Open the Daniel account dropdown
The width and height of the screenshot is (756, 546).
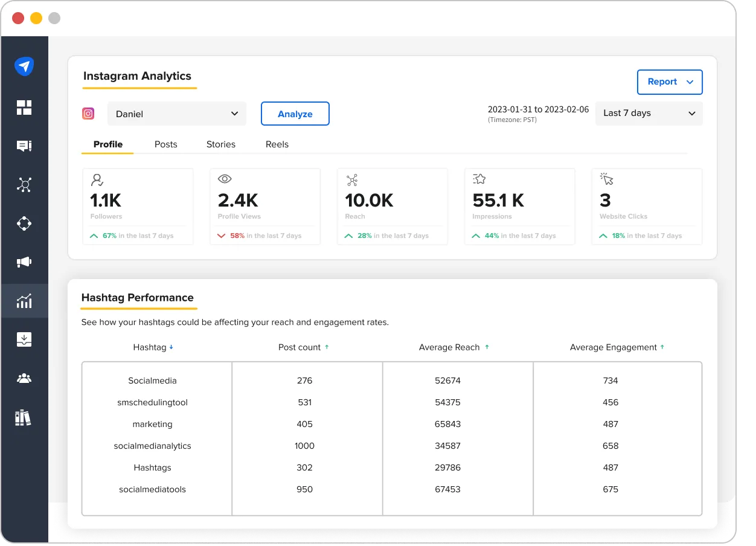pos(176,114)
